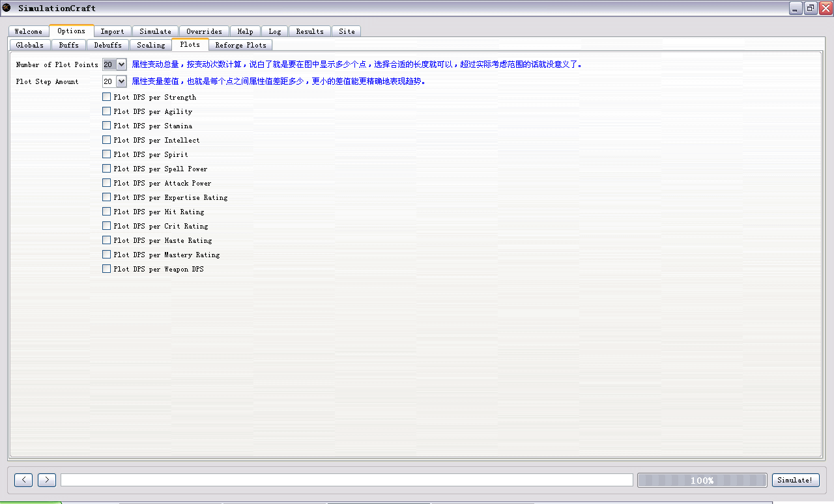Toggle Plot DPS per Mastery Rating
The image size is (834, 504).
pyautogui.click(x=107, y=255)
